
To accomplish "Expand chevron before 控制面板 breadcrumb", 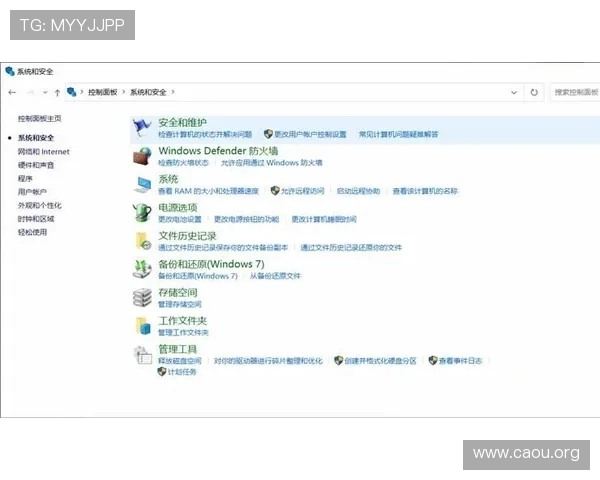I will [82, 92].
